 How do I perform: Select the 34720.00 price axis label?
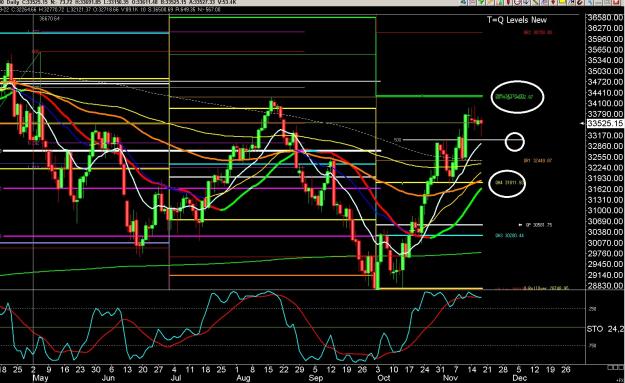point(605,82)
